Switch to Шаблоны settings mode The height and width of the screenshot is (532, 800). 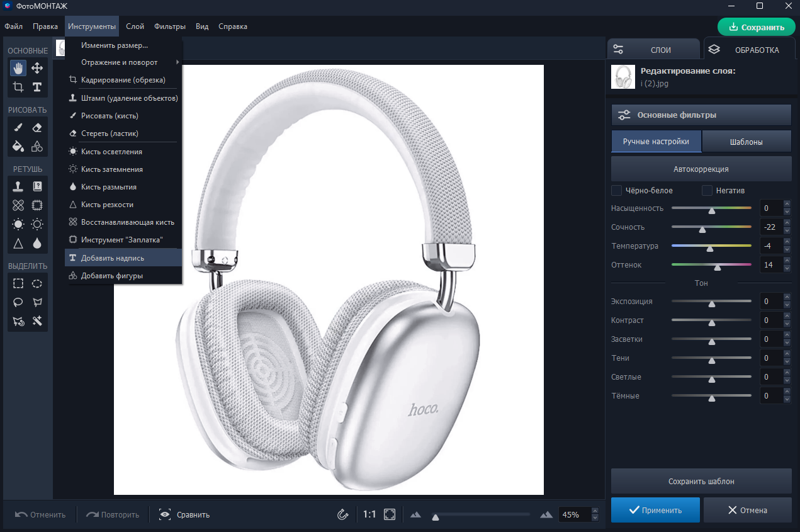coord(746,142)
